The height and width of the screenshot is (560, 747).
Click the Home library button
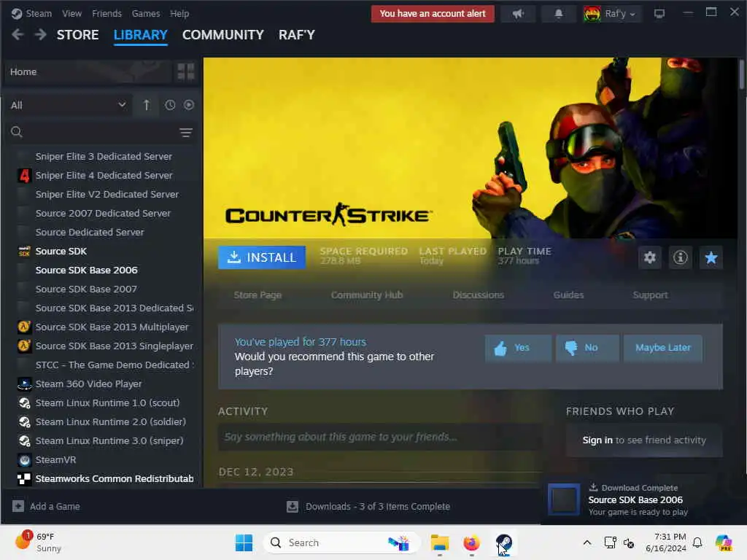pyautogui.click(x=88, y=72)
